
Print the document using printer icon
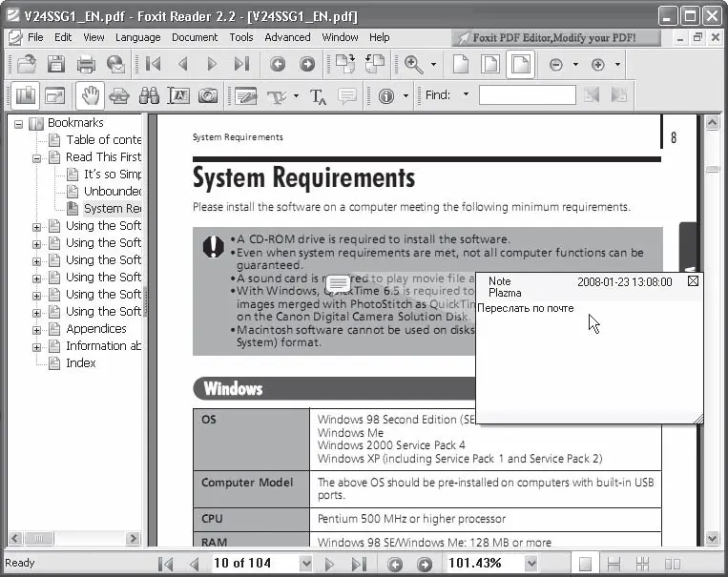click(x=86, y=65)
